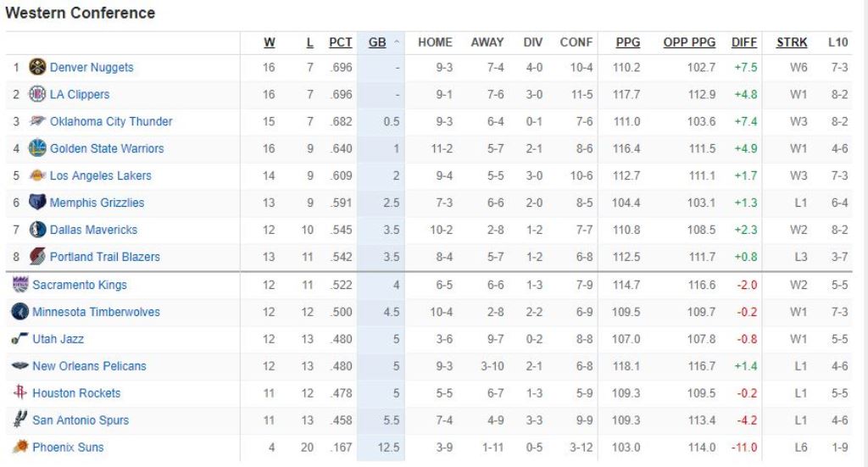This screenshot has width=868, height=467.
Task: Click the Phoenix Suns logo icon
Action: pos(20,447)
